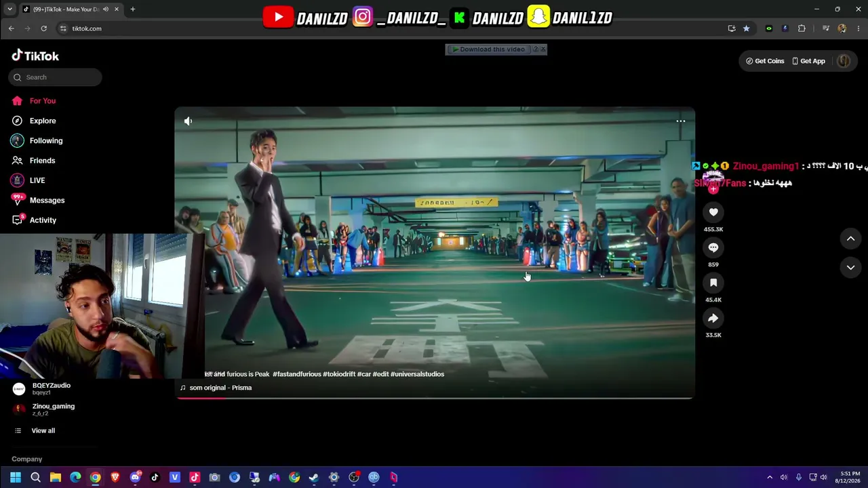
Task: Show hidden system tray icons
Action: pyautogui.click(x=770, y=477)
